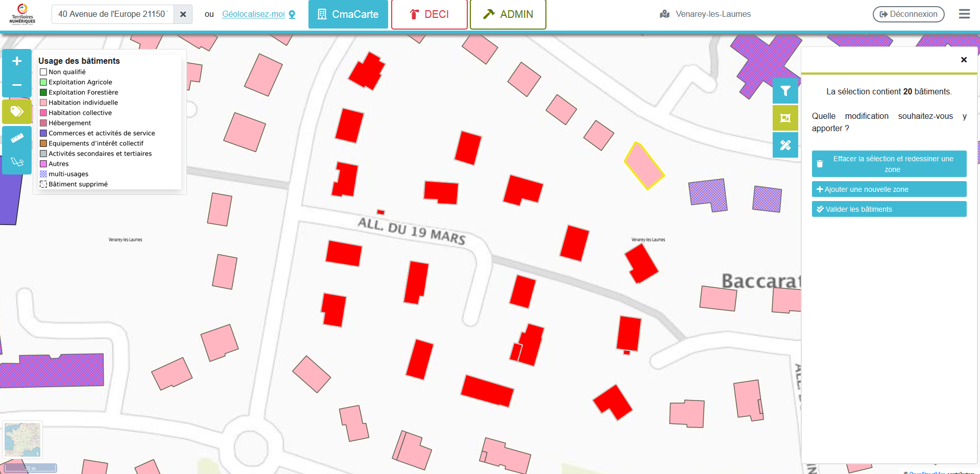Switch to the CmaCarte tab
The height and width of the screenshot is (474, 980).
click(348, 14)
